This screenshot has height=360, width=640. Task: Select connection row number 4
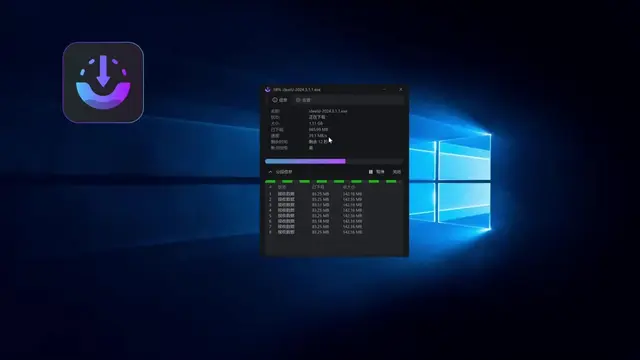click(334, 210)
